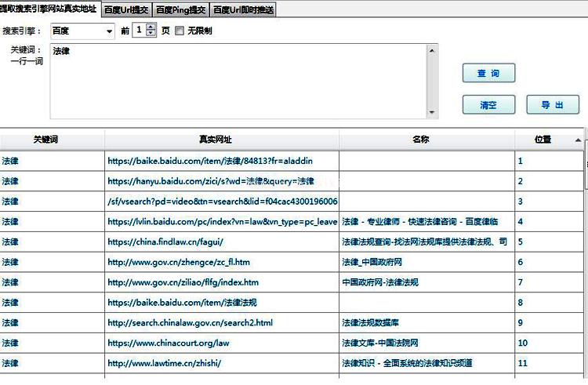Decrease the page count stepper

coord(151,35)
